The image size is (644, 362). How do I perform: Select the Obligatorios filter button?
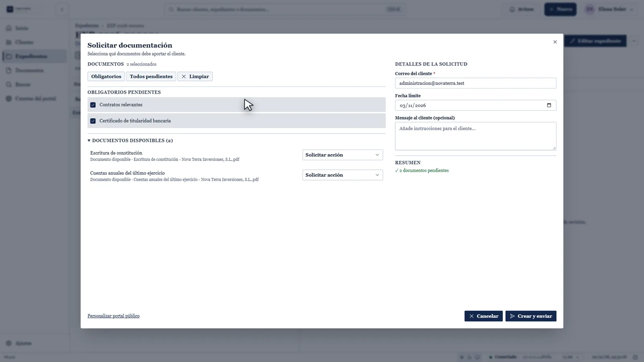(x=106, y=76)
